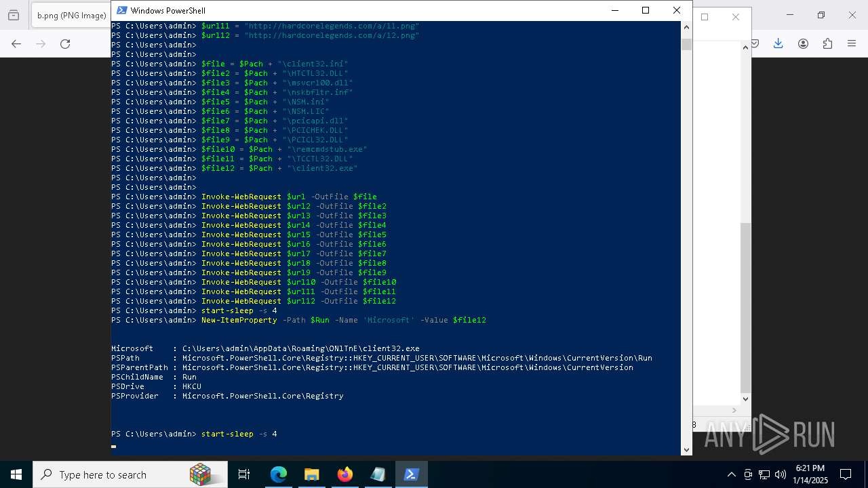Open the network status tray icon
Viewport: 868px width, 488px height.
click(x=764, y=474)
